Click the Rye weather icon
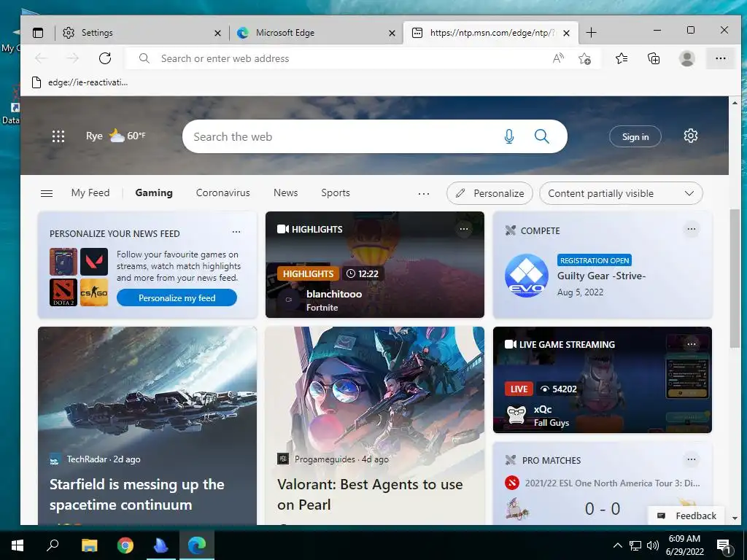 (117, 136)
